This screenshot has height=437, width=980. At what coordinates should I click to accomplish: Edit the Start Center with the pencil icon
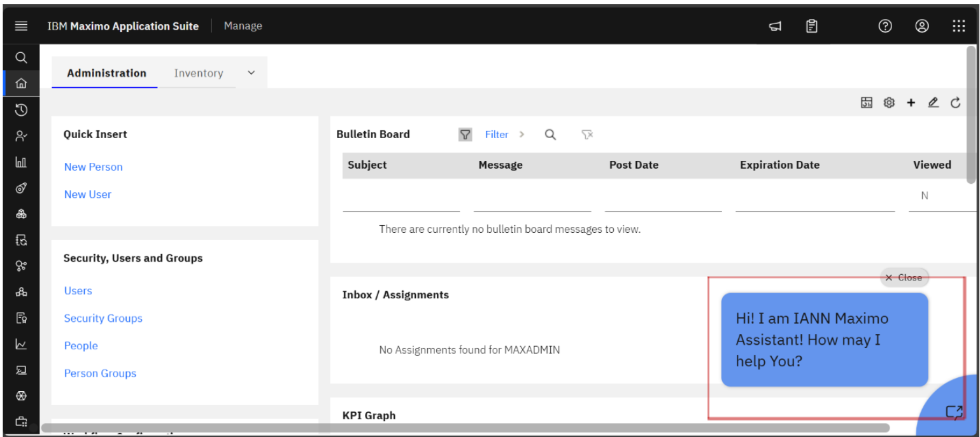click(933, 102)
